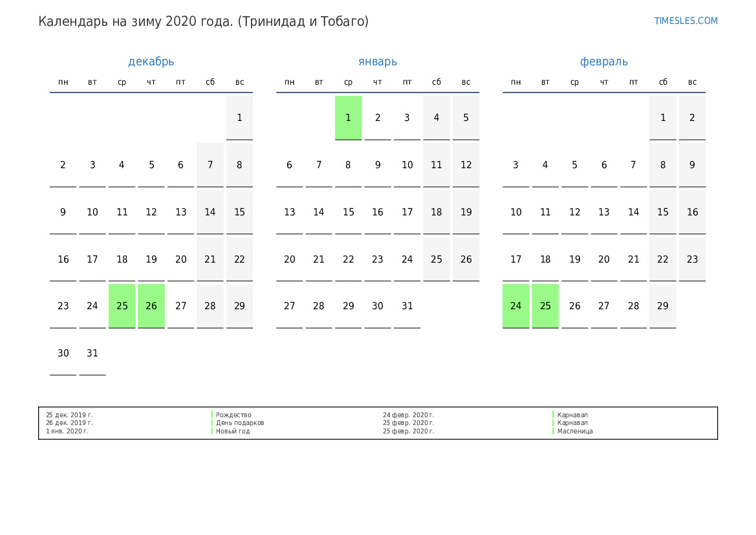The image size is (756, 535).
Task: Click the Рождество legend label
Action: click(233, 415)
